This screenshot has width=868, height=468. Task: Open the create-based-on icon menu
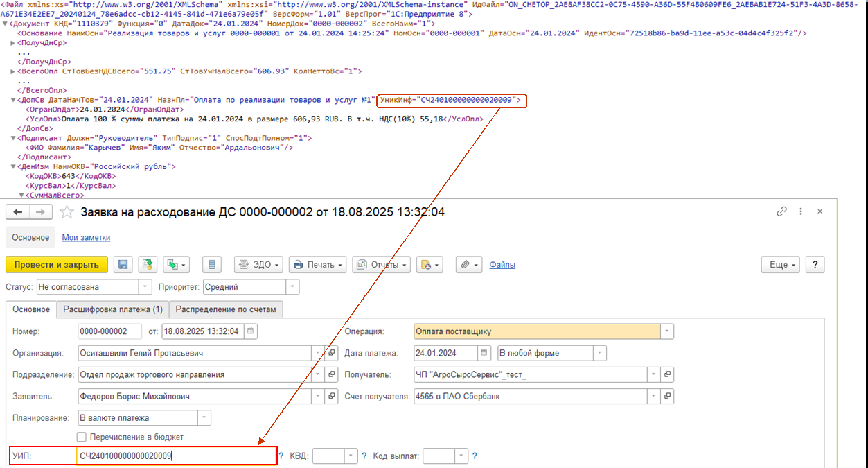pyautogui.click(x=176, y=264)
